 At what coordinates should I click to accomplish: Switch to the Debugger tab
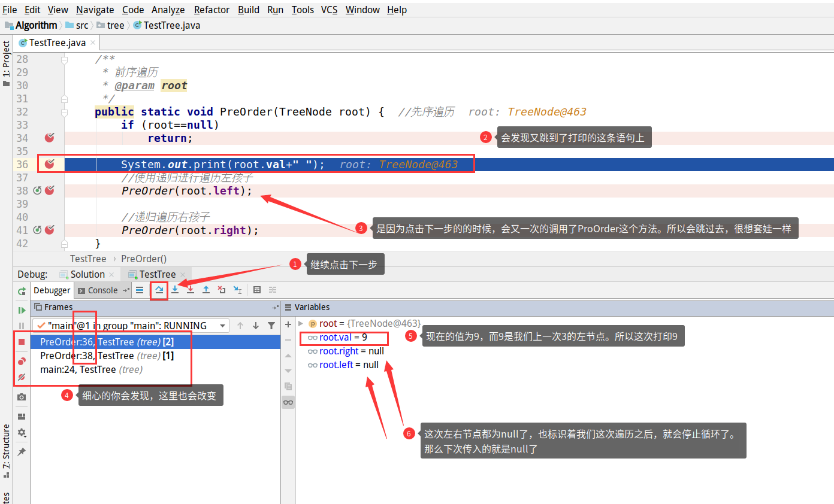click(52, 290)
